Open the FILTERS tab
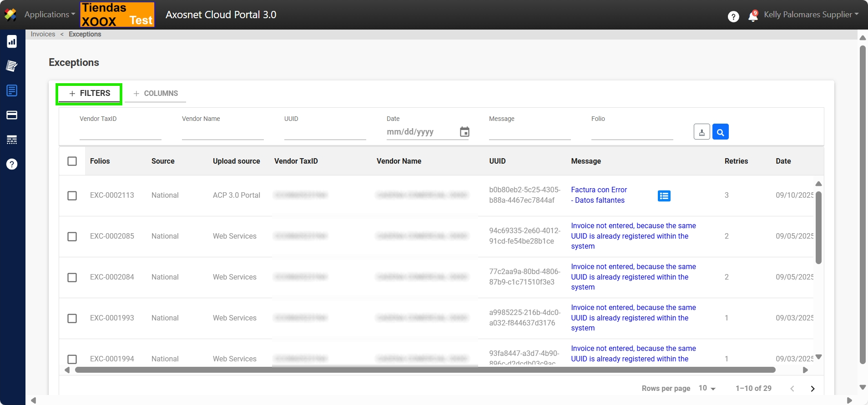This screenshot has width=868, height=405. coord(90,94)
